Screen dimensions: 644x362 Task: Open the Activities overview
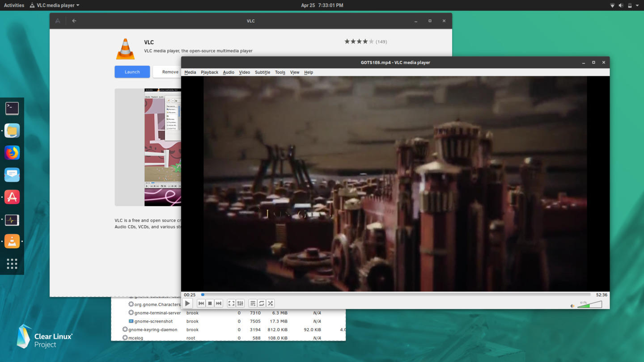tap(14, 5)
